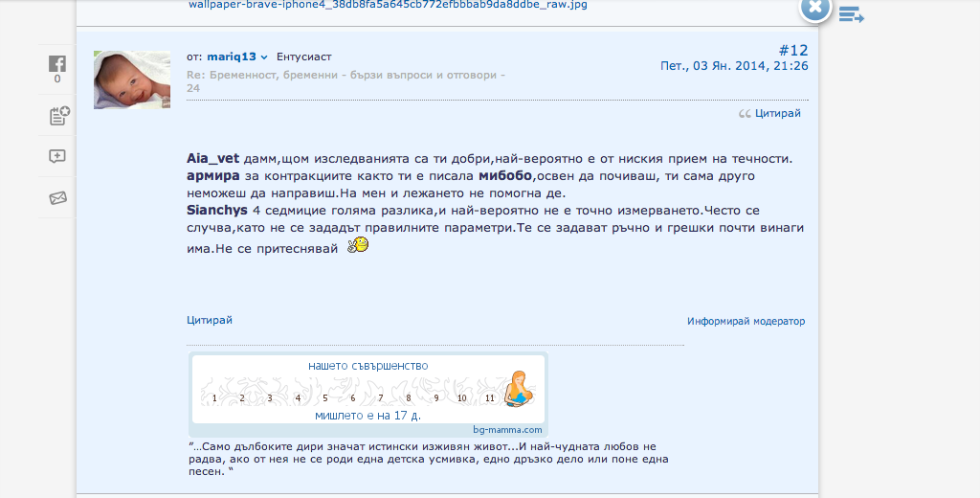Click the quotation mark icon beside top Цитирай
Screen dimensions: 980x498
(745, 114)
